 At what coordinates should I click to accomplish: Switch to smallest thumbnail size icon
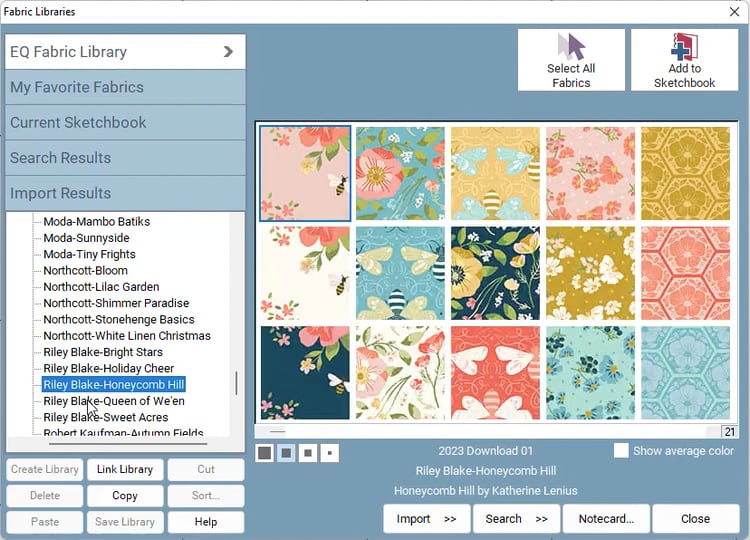[x=330, y=452]
